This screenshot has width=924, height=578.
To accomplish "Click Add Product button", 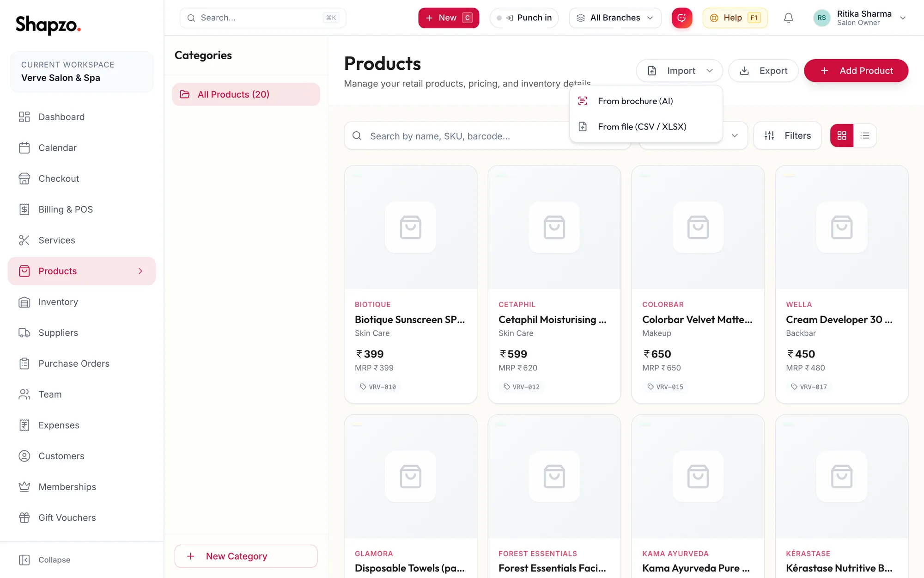I will (x=856, y=71).
